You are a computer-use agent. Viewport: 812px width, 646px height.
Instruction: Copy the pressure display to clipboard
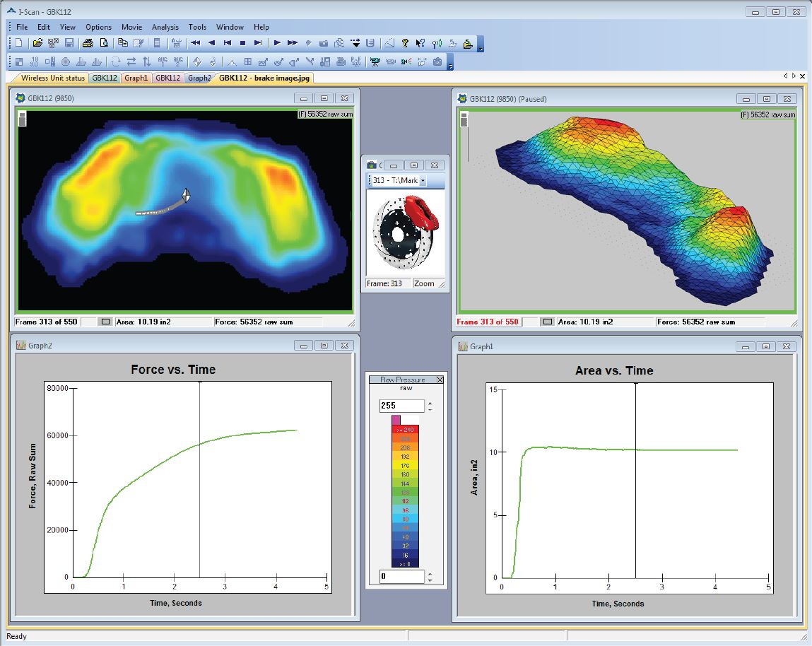click(x=122, y=42)
